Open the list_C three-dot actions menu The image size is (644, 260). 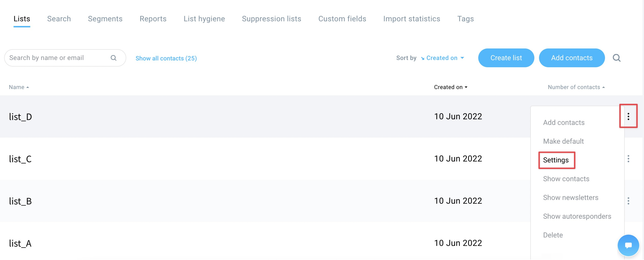pyautogui.click(x=628, y=159)
